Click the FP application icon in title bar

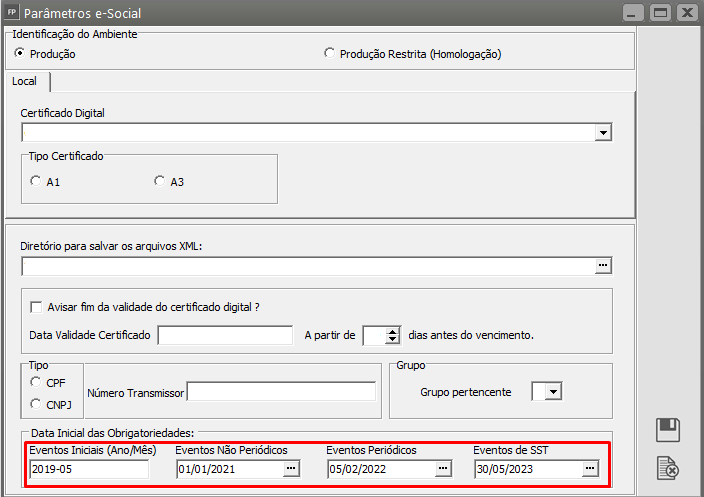click(11, 13)
